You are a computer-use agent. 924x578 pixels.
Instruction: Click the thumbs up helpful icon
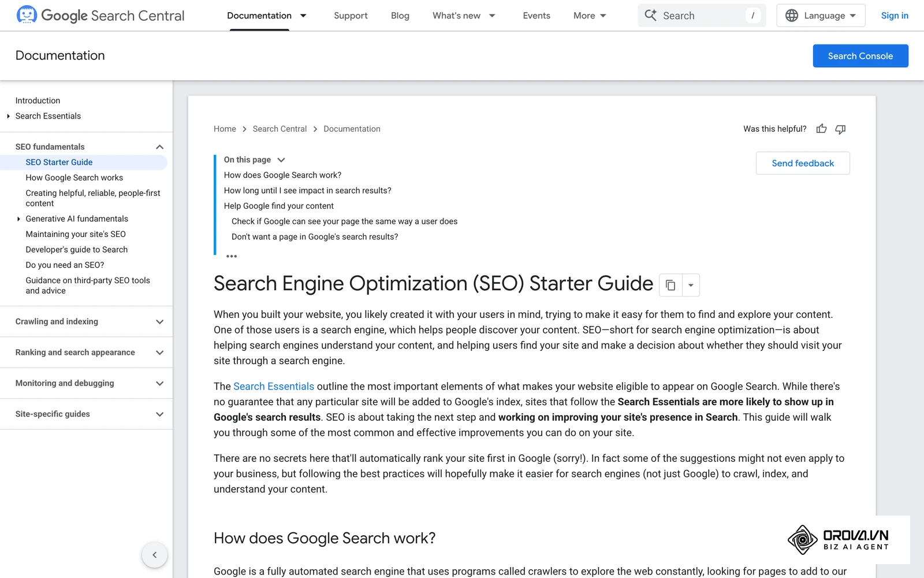click(x=821, y=129)
